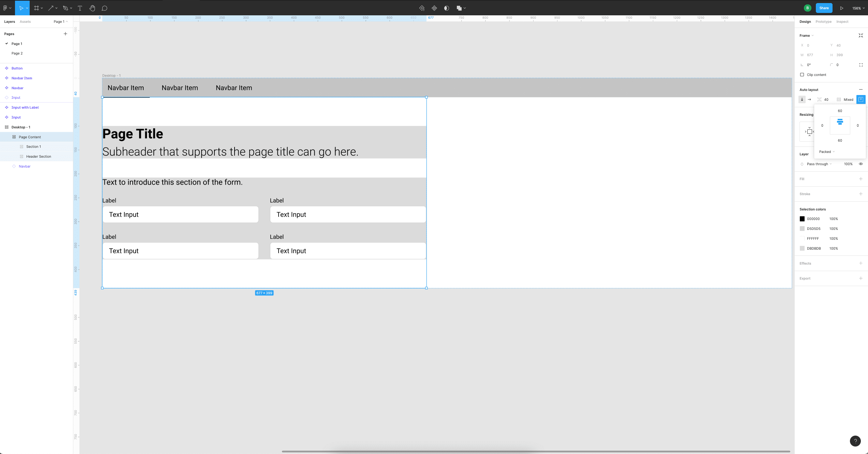Select the Frame tool

pos(36,8)
